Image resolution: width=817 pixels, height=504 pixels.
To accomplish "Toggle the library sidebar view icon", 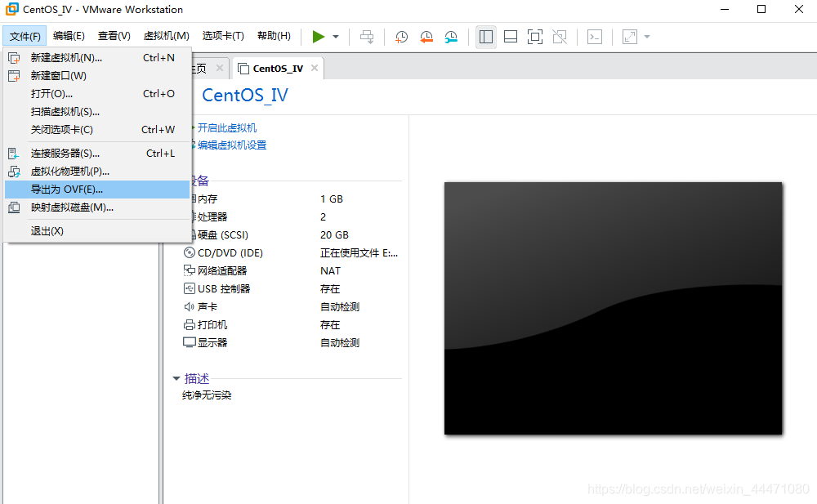I will pyautogui.click(x=485, y=37).
